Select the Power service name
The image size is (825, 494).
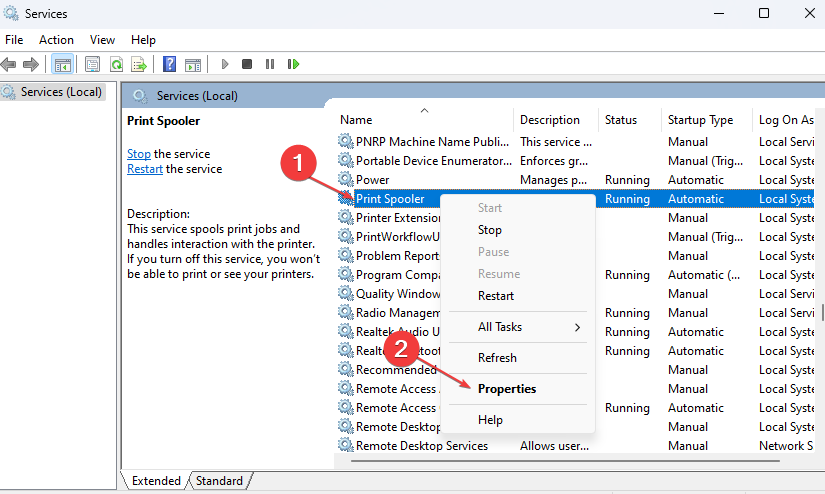click(x=373, y=179)
